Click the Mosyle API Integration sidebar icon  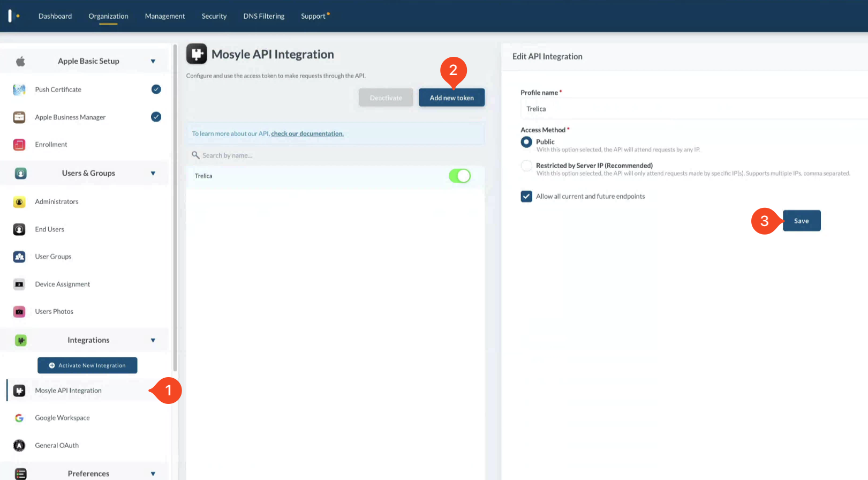coord(19,391)
